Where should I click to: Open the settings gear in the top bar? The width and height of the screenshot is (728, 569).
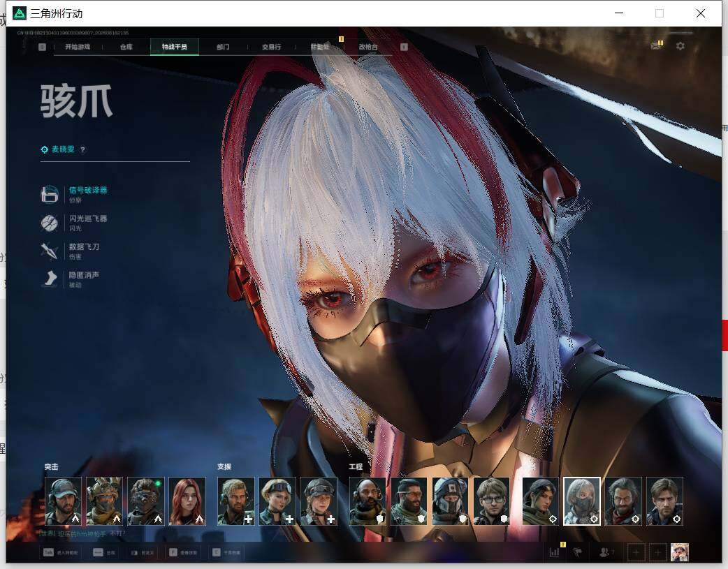point(680,46)
